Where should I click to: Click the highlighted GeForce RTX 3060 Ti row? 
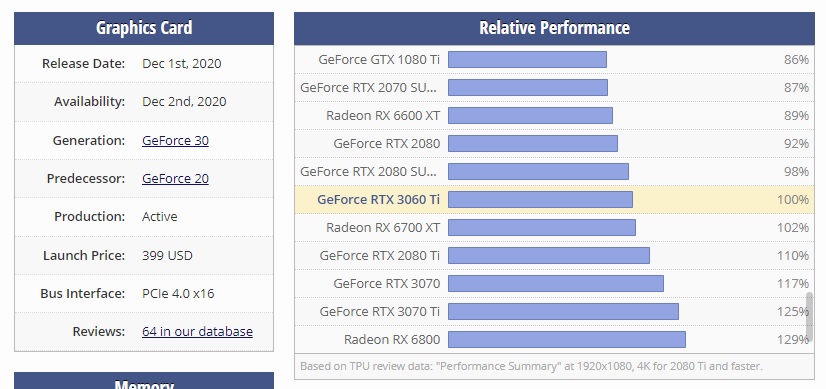click(x=554, y=199)
